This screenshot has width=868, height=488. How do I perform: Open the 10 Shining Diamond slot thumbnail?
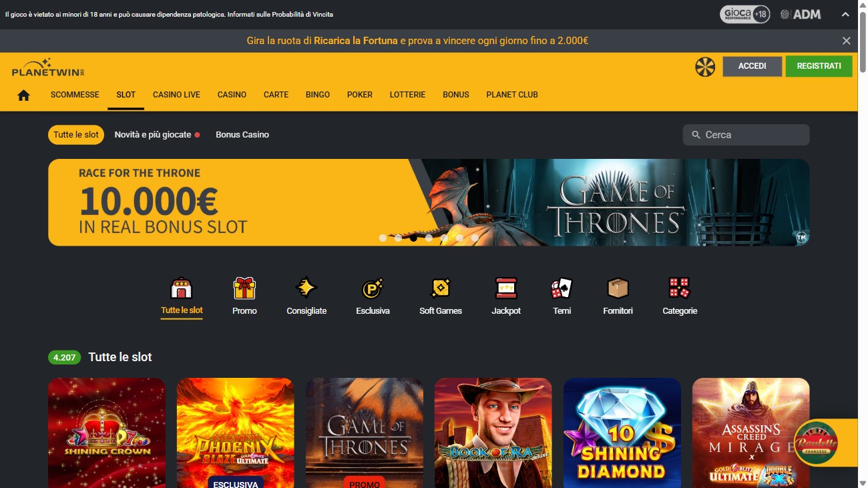point(622,433)
